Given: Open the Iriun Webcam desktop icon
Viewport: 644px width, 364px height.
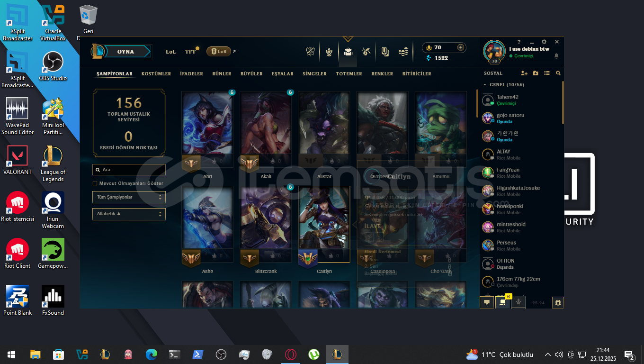Looking at the screenshot, I should point(53,210).
